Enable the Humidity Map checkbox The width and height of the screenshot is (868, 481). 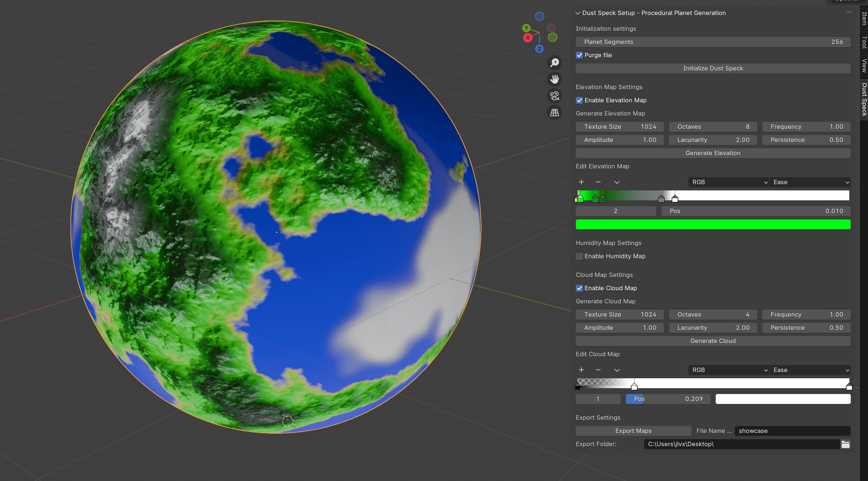[580, 256]
